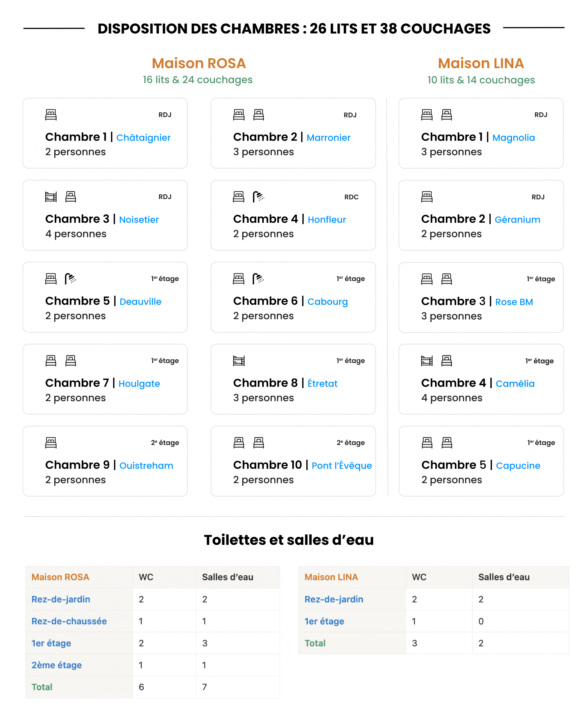Click the shower icon in Honfleur card

(x=259, y=197)
